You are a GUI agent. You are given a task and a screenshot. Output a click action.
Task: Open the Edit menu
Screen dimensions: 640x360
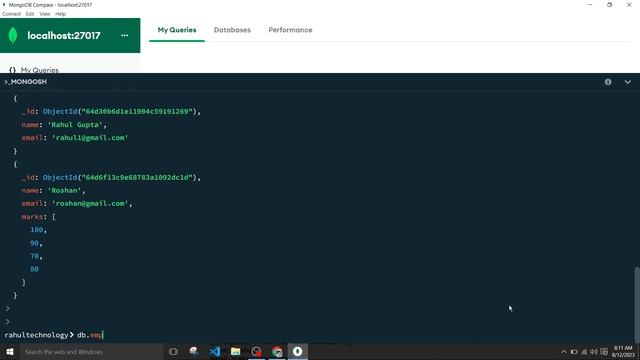pyautogui.click(x=30, y=14)
